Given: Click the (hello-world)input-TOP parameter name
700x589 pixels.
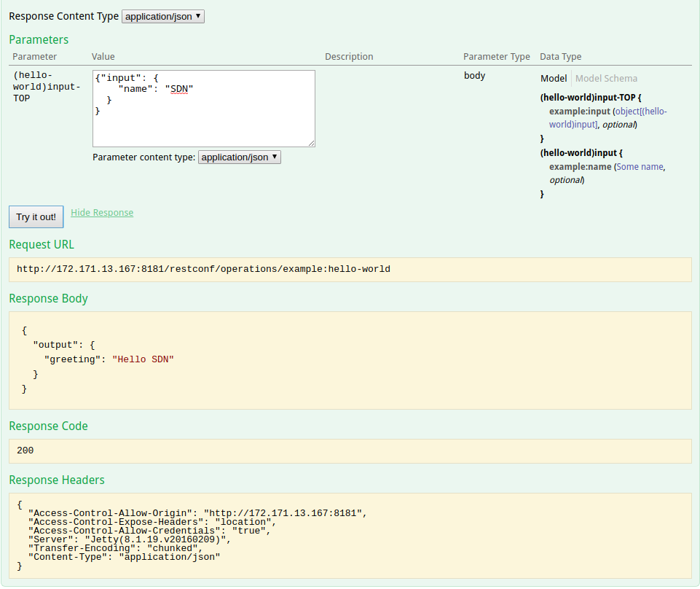Looking at the screenshot, I should (x=47, y=87).
